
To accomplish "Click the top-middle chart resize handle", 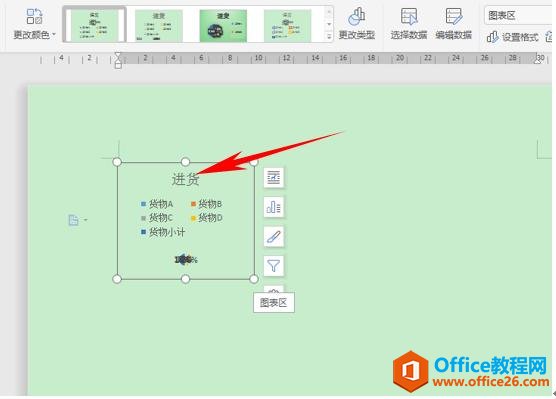I will click(x=185, y=162).
